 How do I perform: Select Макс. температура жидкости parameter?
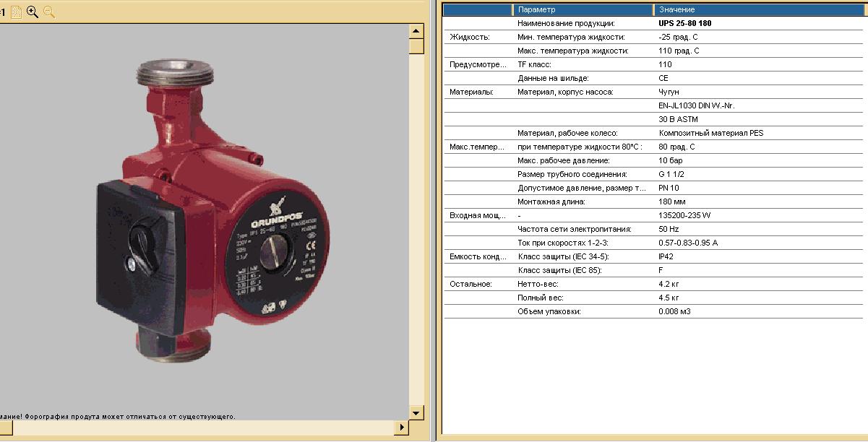(x=572, y=51)
